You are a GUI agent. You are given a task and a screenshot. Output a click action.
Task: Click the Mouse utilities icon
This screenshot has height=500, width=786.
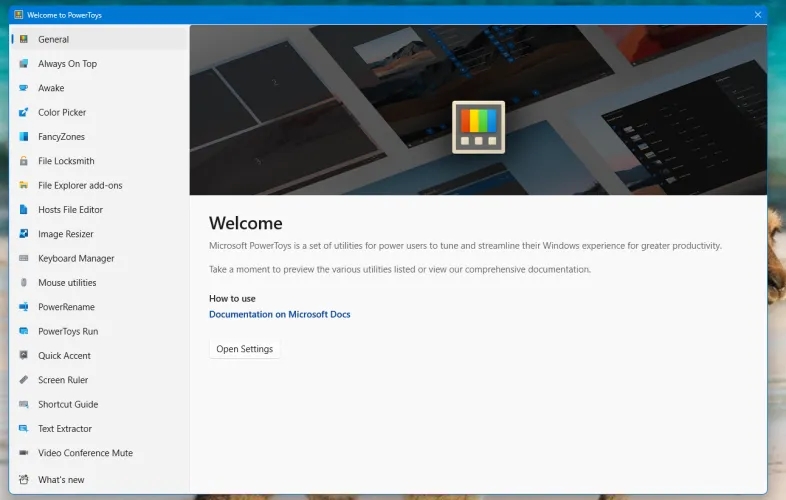coord(23,283)
